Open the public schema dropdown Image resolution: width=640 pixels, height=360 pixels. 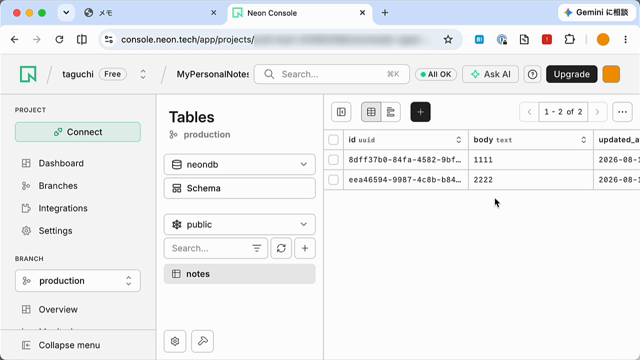[x=240, y=224]
